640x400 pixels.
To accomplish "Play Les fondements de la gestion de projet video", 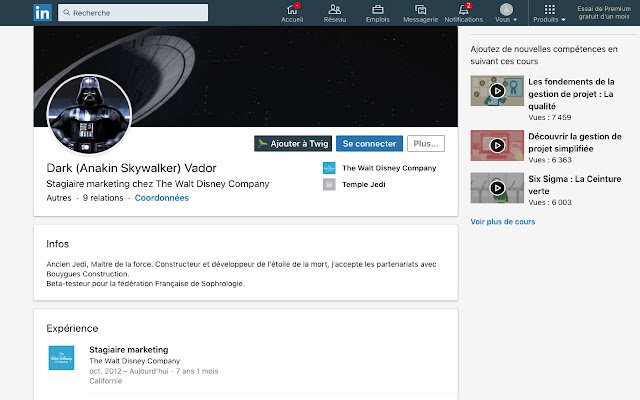I will coord(497,91).
